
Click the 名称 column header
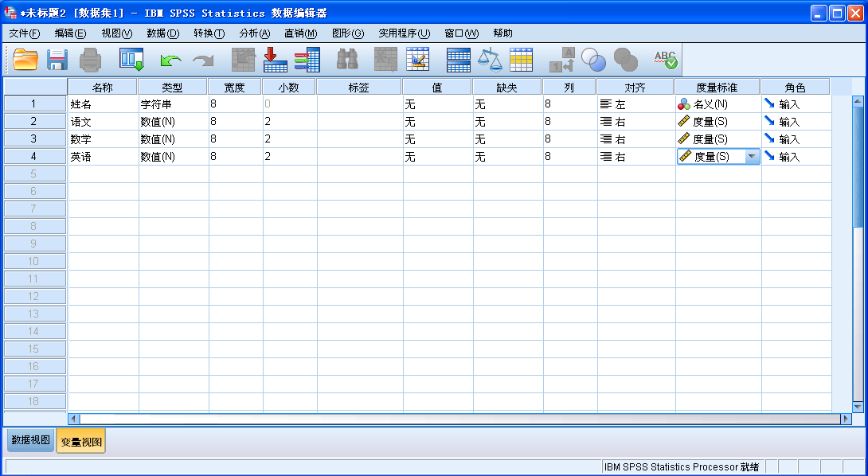coord(103,87)
